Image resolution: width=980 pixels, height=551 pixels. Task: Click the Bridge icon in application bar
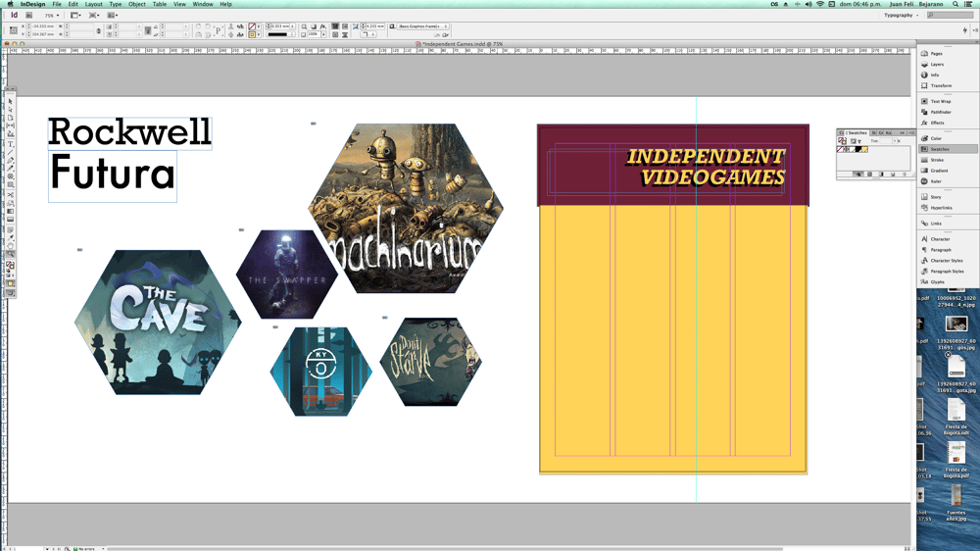28,15
